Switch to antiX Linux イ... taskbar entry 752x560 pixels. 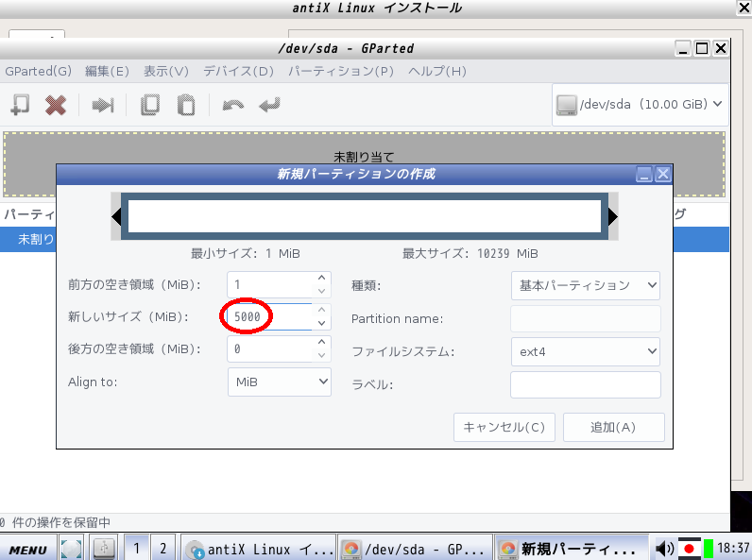point(259,548)
